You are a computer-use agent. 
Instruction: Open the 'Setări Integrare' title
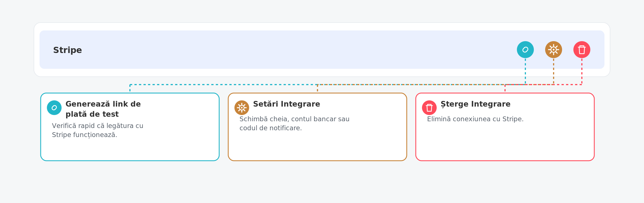click(287, 104)
